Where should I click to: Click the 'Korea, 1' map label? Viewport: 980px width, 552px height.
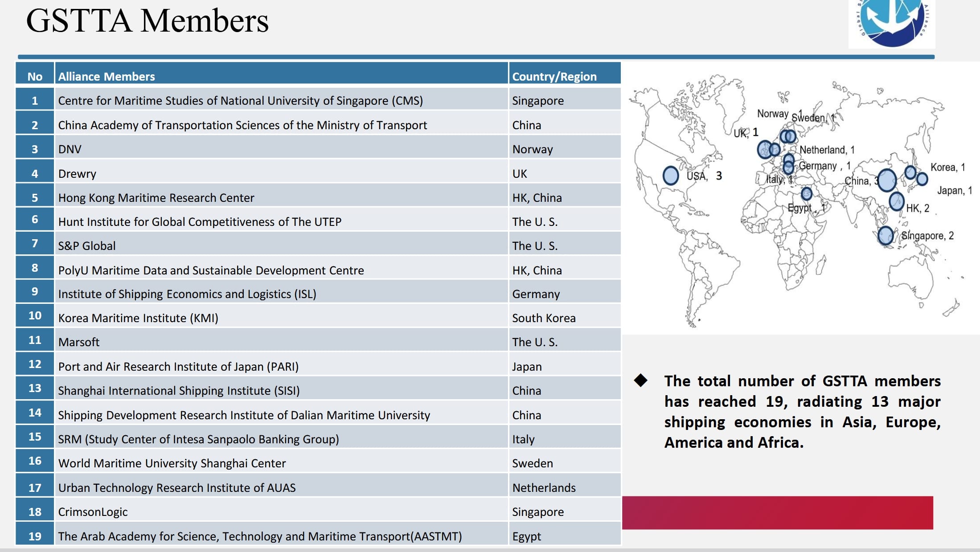click(x=947, y=168)
